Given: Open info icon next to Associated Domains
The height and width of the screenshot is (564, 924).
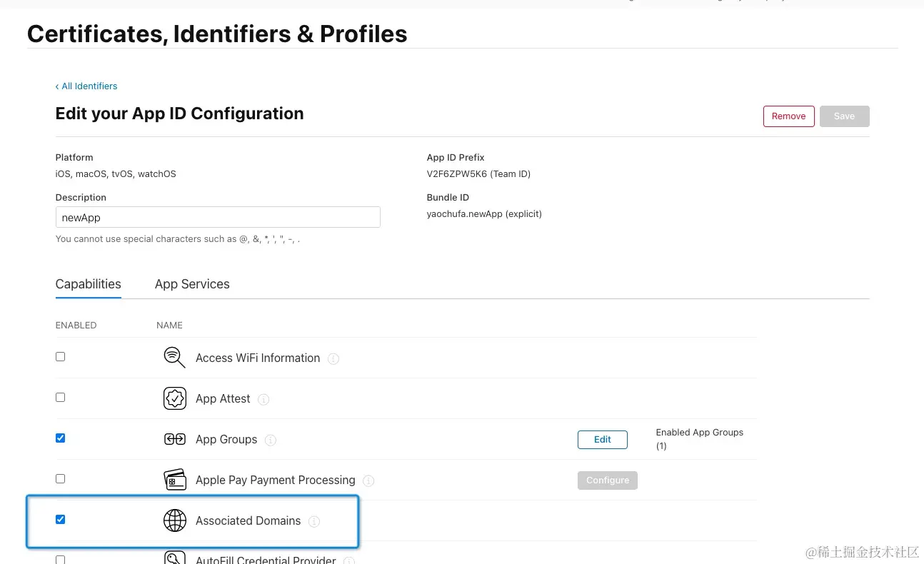Looking at the screenshot, I should [314, 521].
